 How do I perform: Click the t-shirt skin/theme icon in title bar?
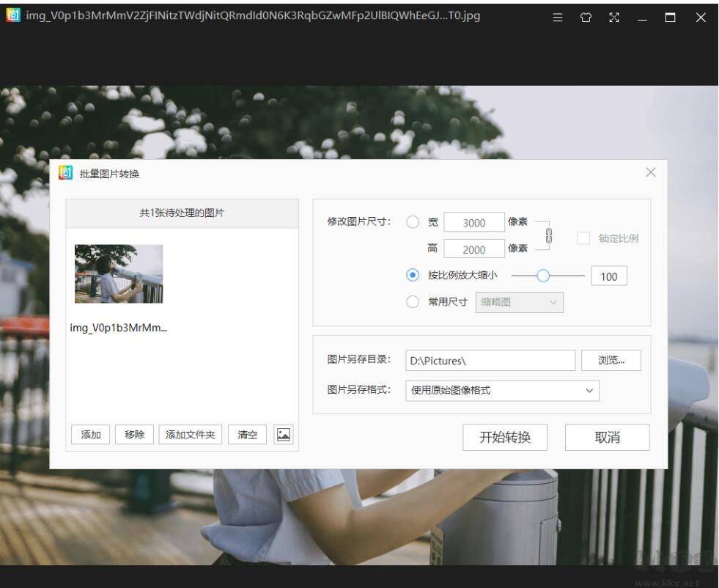584,18
